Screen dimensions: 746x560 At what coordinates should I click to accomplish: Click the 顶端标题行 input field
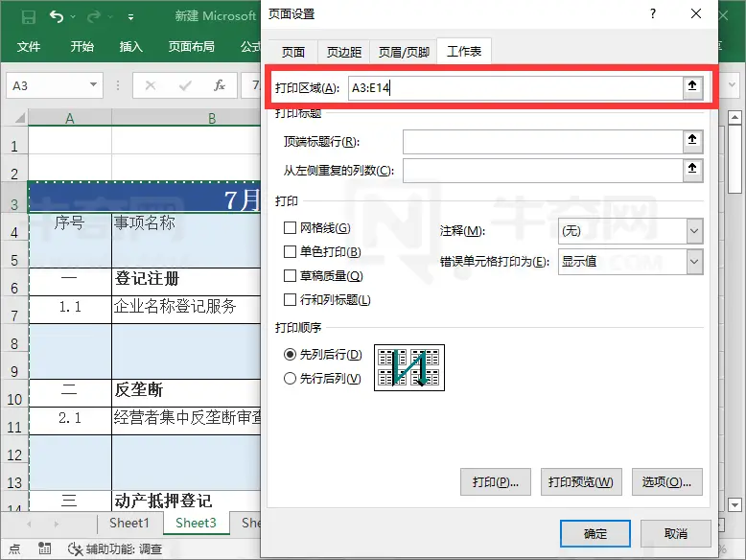543,142
